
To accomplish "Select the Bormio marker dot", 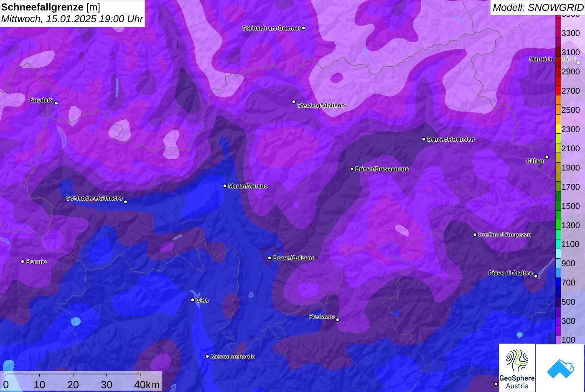I will tap(23, 262).
